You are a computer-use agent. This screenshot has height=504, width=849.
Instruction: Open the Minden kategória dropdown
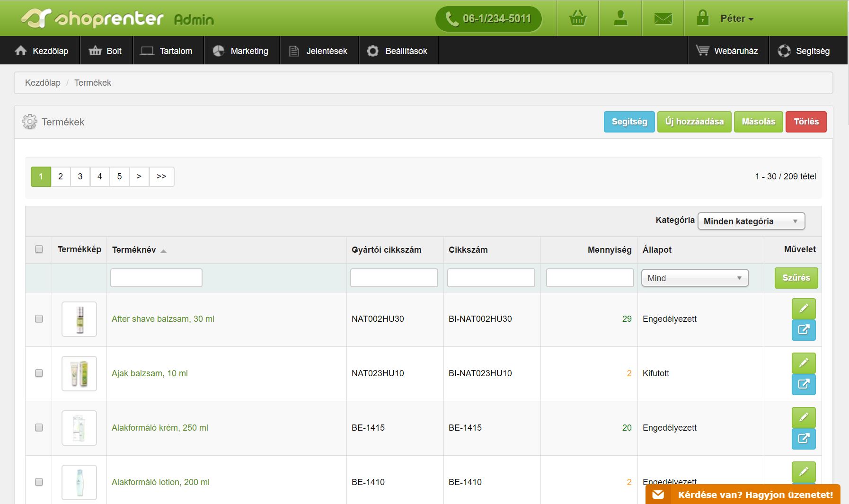751,221
